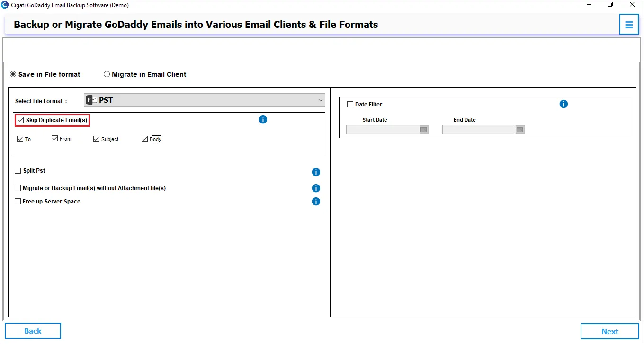The height and width of the screenshot is (344, 644).
Task: Close the Cigati Email Backup window
Action: (x=632, y=5)
